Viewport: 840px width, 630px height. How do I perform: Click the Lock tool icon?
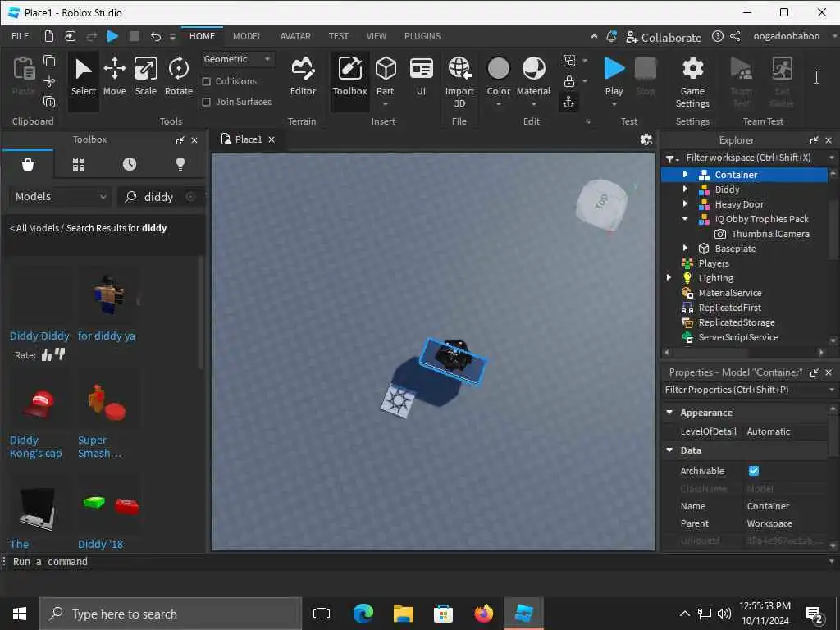pyautogui.click(x=569, y=81)
